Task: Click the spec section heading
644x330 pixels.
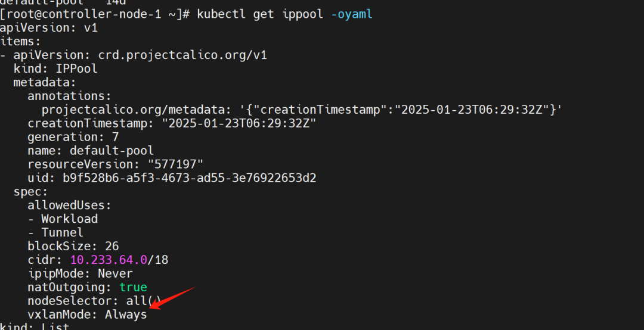Action: [30, 192]
